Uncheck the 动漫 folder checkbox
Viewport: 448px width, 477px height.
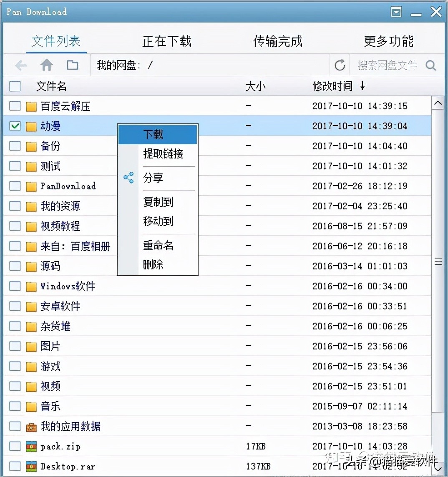click(x=14, y=126)
